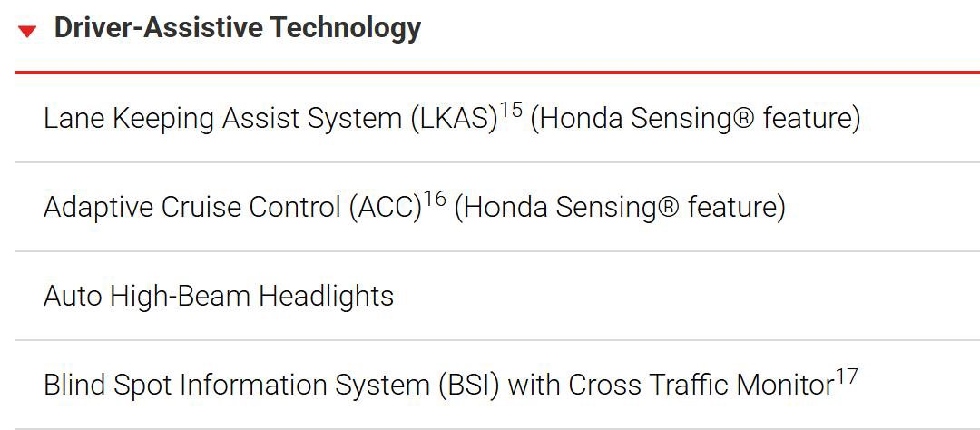Open footnote 16 beside ACC
Screen dimensions: 980x430
[435, 199]
